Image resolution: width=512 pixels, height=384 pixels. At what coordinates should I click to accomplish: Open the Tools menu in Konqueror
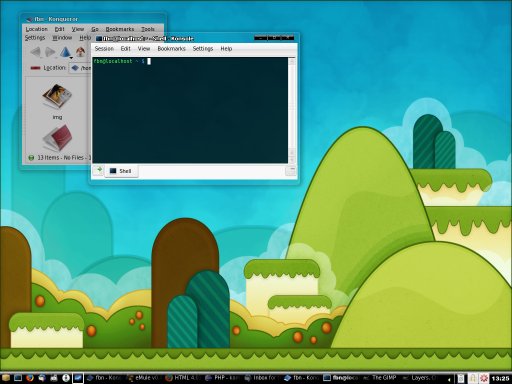[148, 29]
